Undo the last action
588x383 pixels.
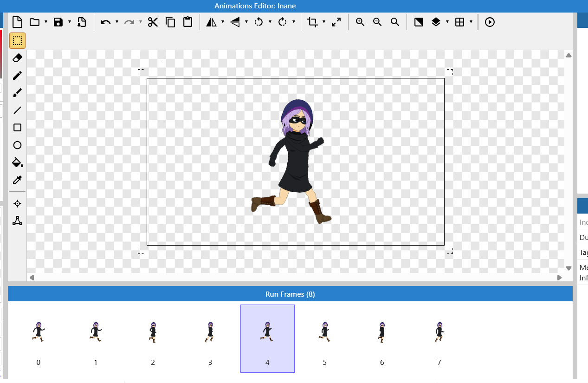coord(105,22)
